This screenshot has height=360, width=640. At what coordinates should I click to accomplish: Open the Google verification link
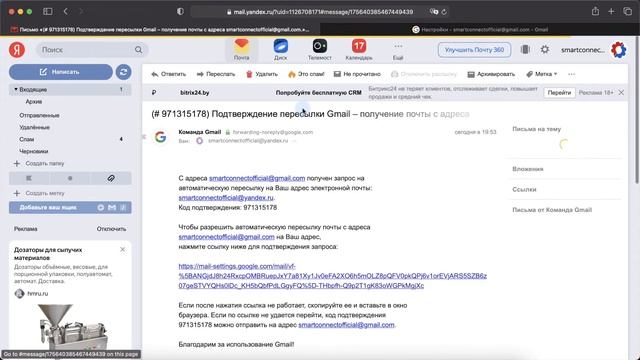pyautogui.click(x=332, y=276)
